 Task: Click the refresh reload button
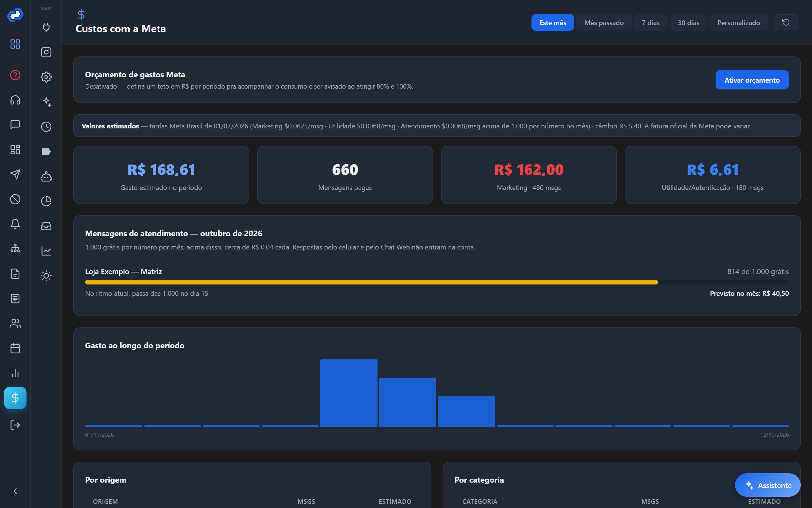click(x=786, y=22)
